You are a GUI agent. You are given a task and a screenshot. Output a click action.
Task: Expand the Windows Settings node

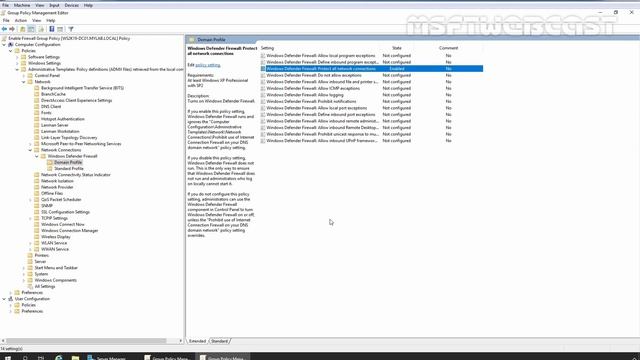click(x=17, y=63)
